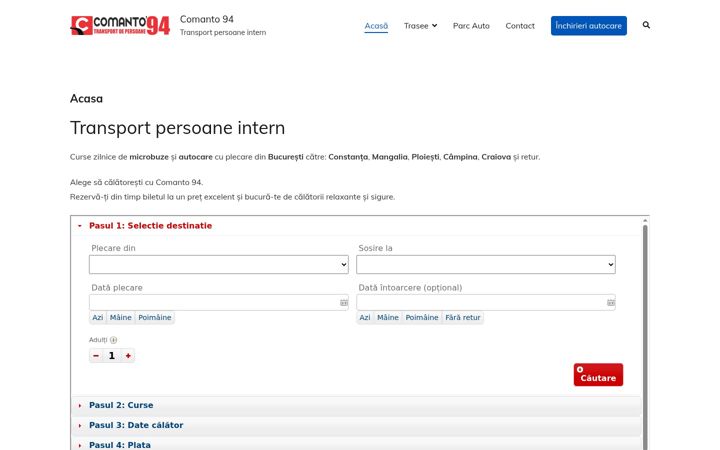This screenshot has width=720, height=450.
Task: Open calendar icon in Dată întoarcere field
Action: 611,303
